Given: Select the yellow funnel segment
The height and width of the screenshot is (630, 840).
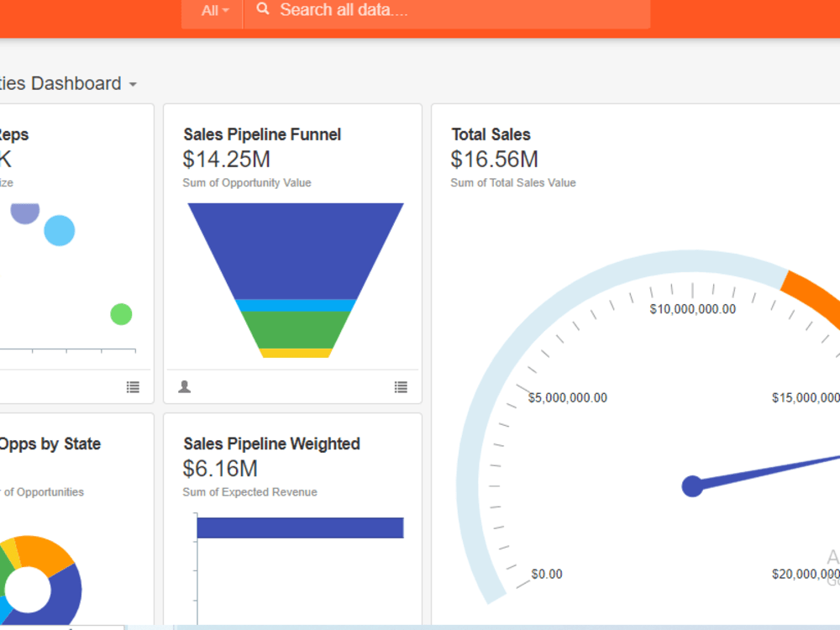Looking at the screenshot, I should tap(296, 353).
